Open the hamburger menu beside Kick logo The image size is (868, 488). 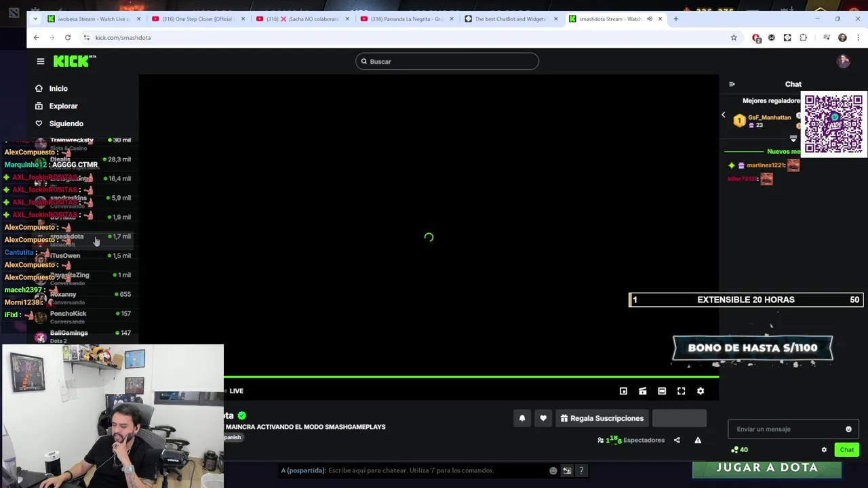[x=41, y=62]
